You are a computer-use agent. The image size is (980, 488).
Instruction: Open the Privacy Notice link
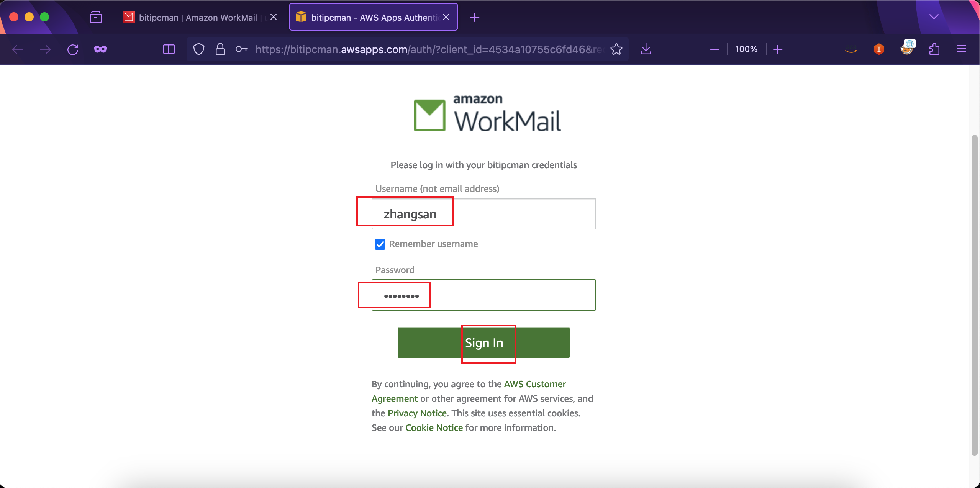click(x=417, y=413)
